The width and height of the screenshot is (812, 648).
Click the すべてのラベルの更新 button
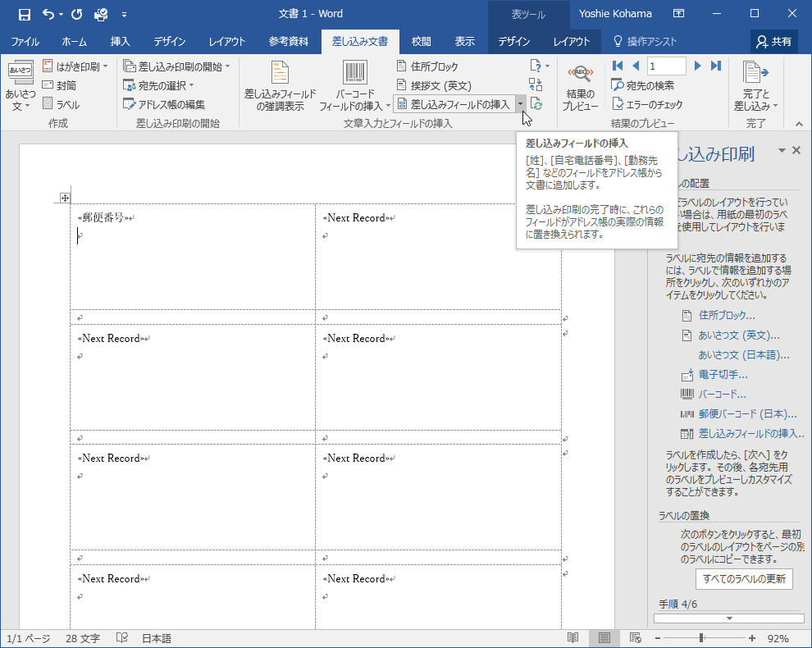(744, 578)
